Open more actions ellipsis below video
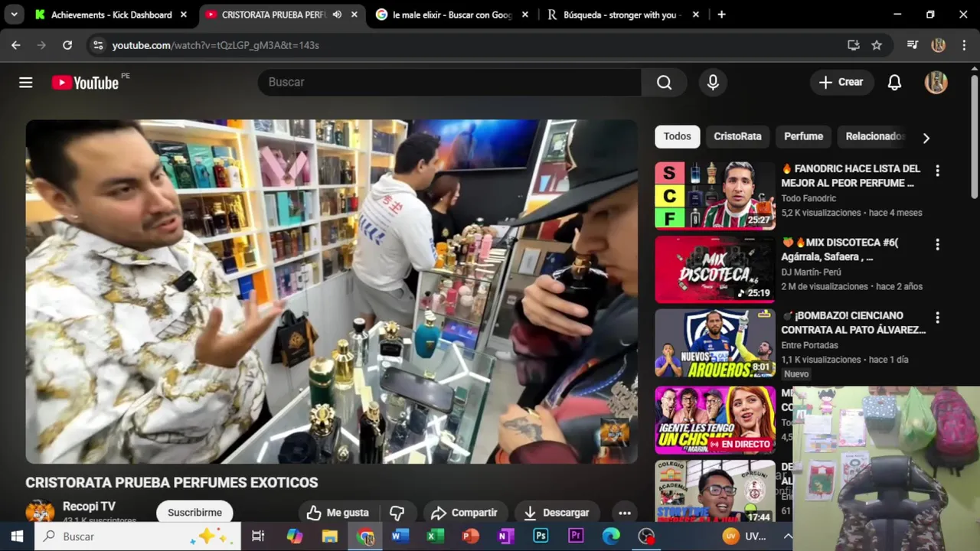 click(625, 513)
